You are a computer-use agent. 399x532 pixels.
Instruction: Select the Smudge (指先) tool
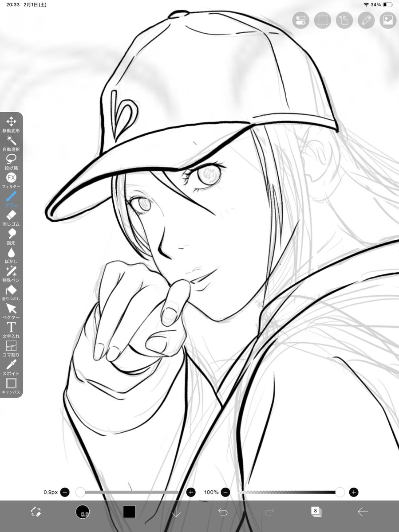pos(11,237)
